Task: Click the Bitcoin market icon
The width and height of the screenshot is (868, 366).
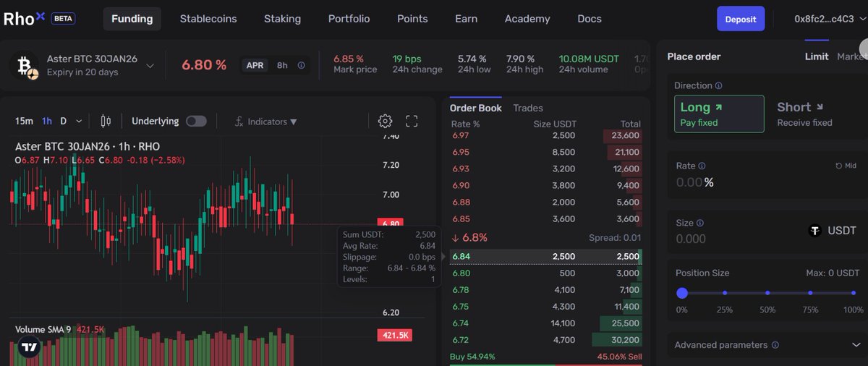Action: click(x=27, y=67)
